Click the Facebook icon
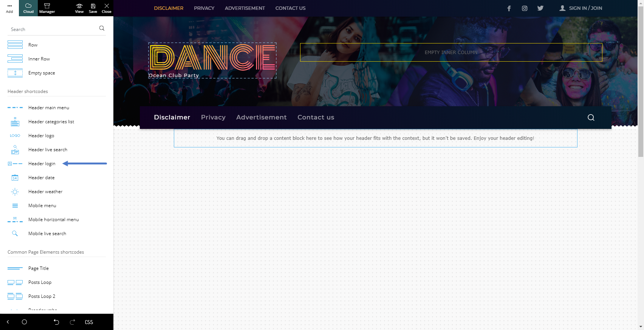This screenshot has width=644, height=330. (509, 8)
